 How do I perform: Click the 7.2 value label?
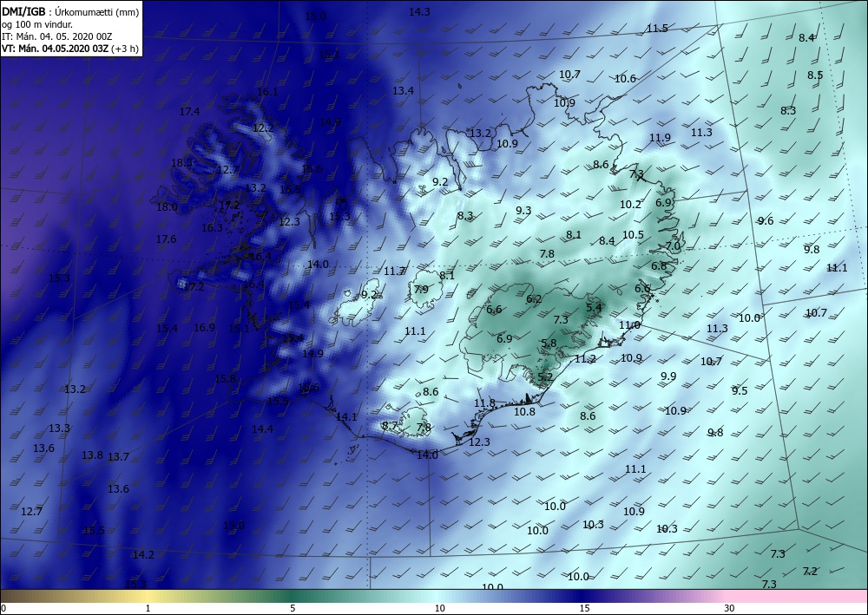[810, 571]
